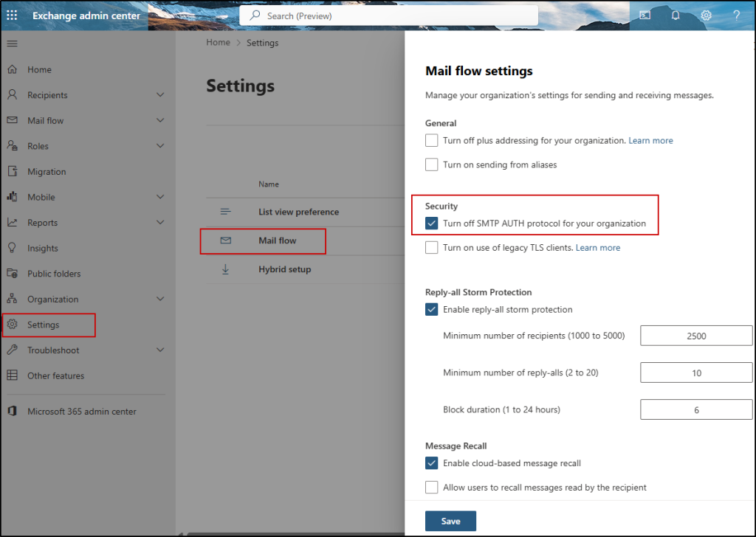Collapse the navigation hamburger menu
The height and width of the screenshot is (537, 756).
click(x=12, y=44)
